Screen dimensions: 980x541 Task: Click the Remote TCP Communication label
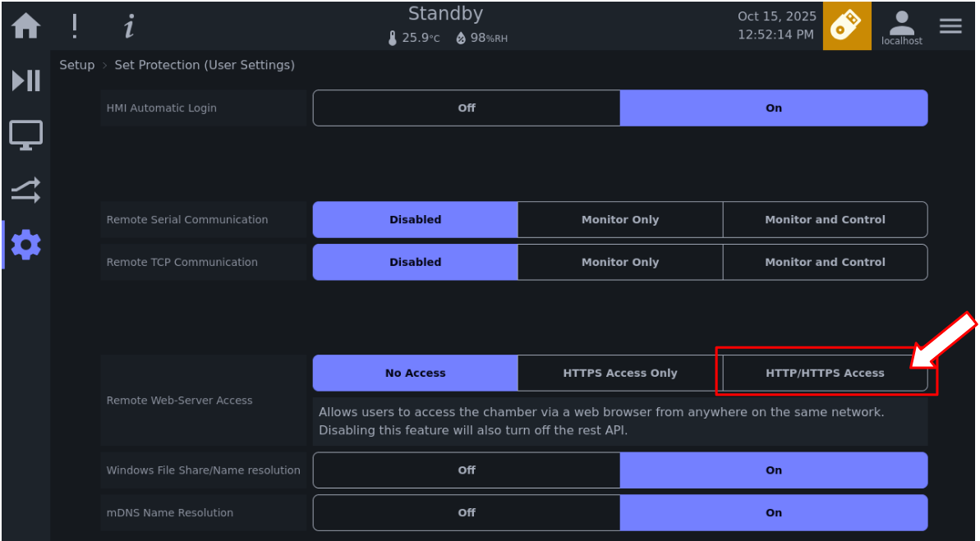pyautogui.click(x=182, y=263)
